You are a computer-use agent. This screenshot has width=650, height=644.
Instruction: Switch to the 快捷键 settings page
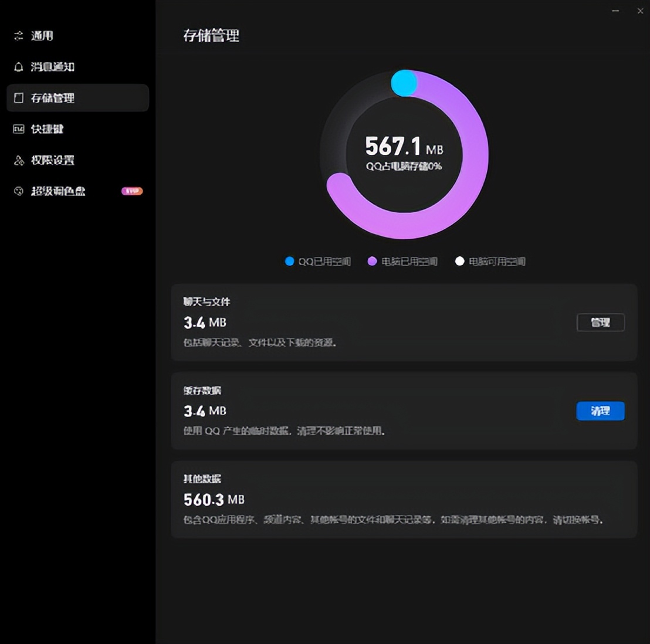[47, 129]
